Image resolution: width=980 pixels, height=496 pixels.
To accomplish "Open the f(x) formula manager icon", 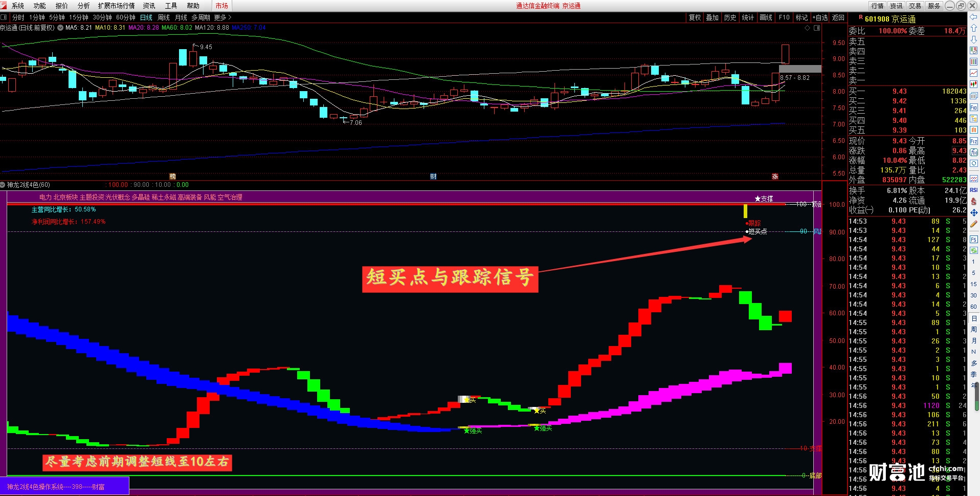I will point(973,153).
